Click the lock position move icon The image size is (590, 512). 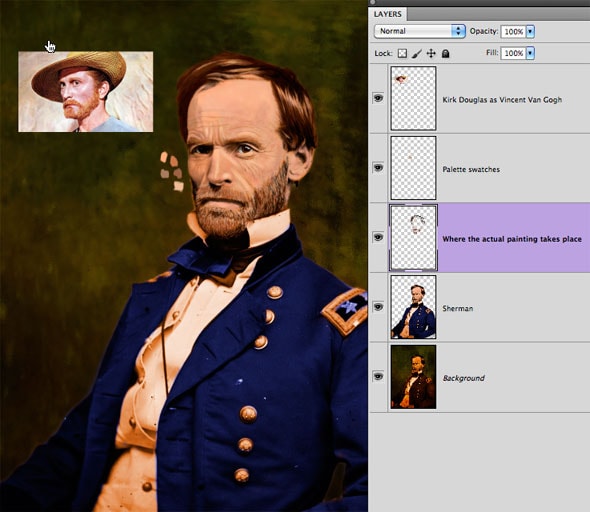(x=431, y=53)
